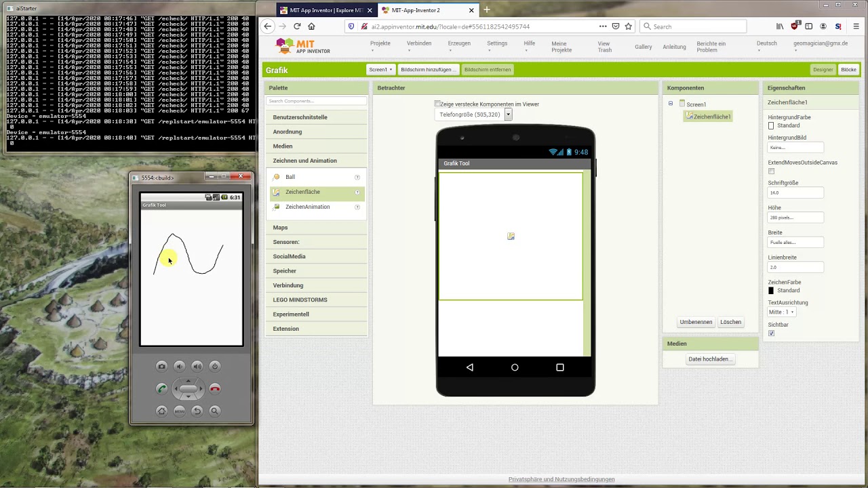Open the TextAusrichtung Mitte dropdown
The width and height of the screenshot is (868, 488).
781,312
